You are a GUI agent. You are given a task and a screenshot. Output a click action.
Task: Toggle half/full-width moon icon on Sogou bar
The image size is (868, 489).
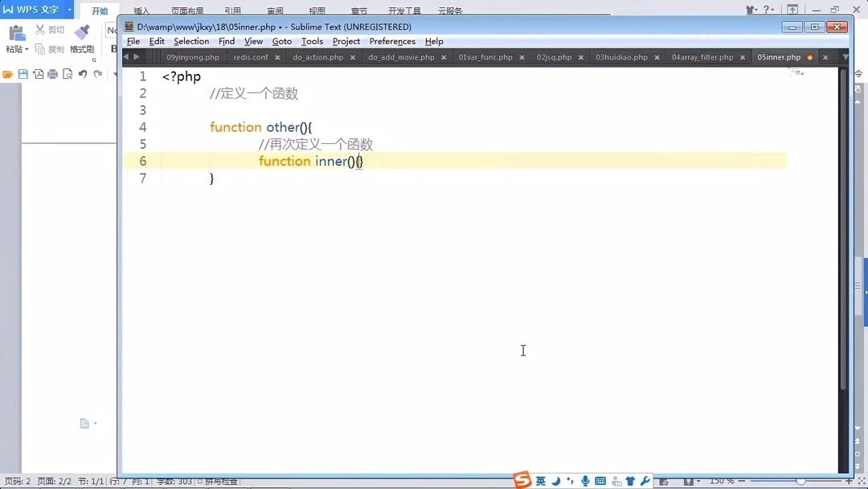pos(556,480)
